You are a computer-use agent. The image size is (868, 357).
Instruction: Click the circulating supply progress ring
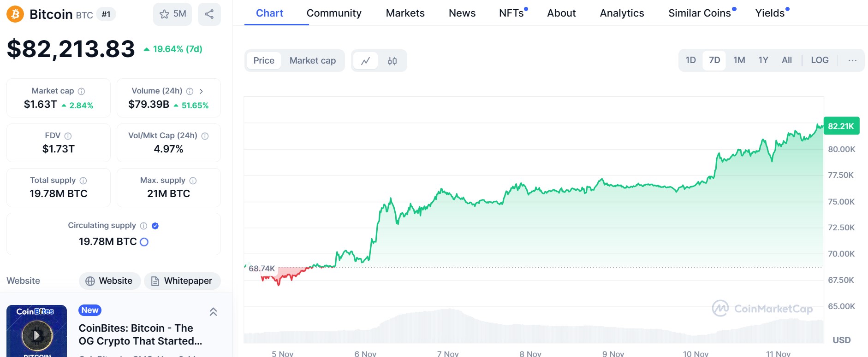(x=144, y=242)
